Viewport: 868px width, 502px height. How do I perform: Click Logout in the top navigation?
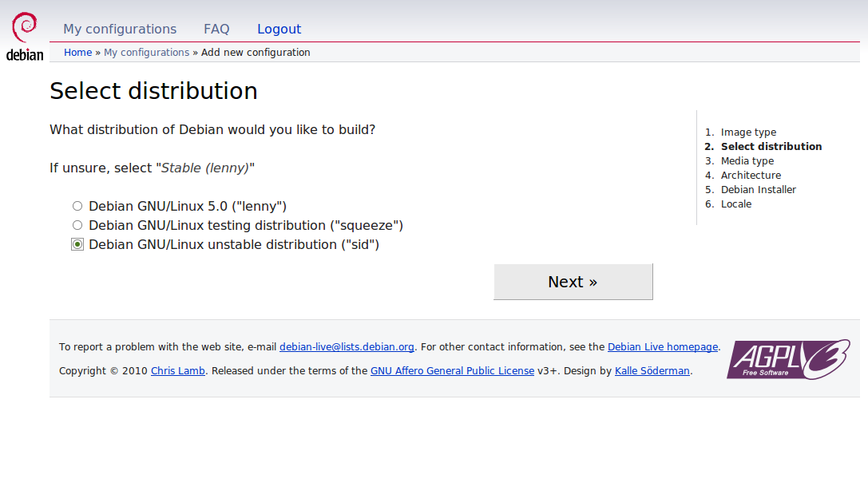[279, 29]
